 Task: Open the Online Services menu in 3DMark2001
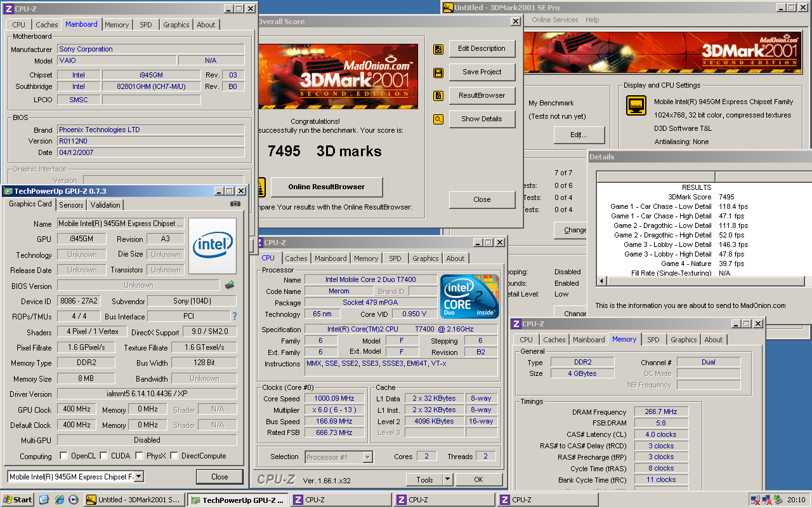click(x=555, y=20)
